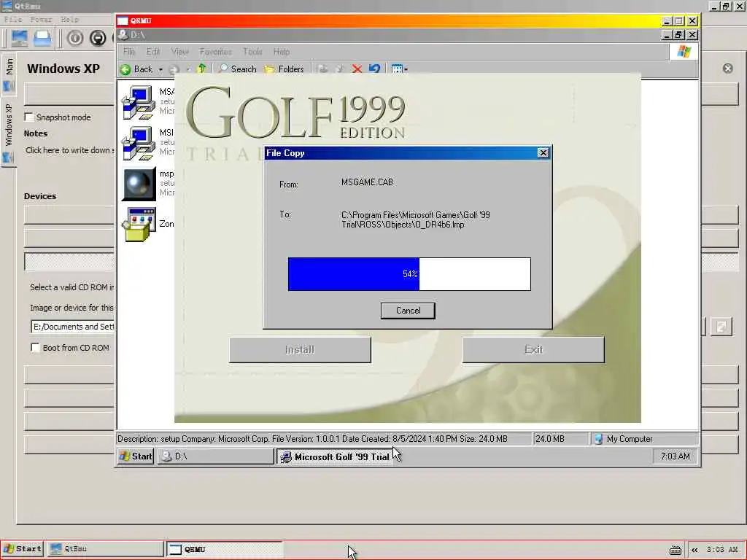
Task: Click the keyboard icon in host tray
Action: pyautogui.click(x=675, y=550)
